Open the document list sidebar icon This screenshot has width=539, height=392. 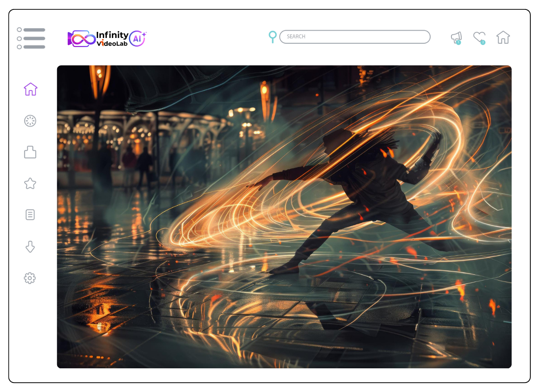(x=30, y=215)
